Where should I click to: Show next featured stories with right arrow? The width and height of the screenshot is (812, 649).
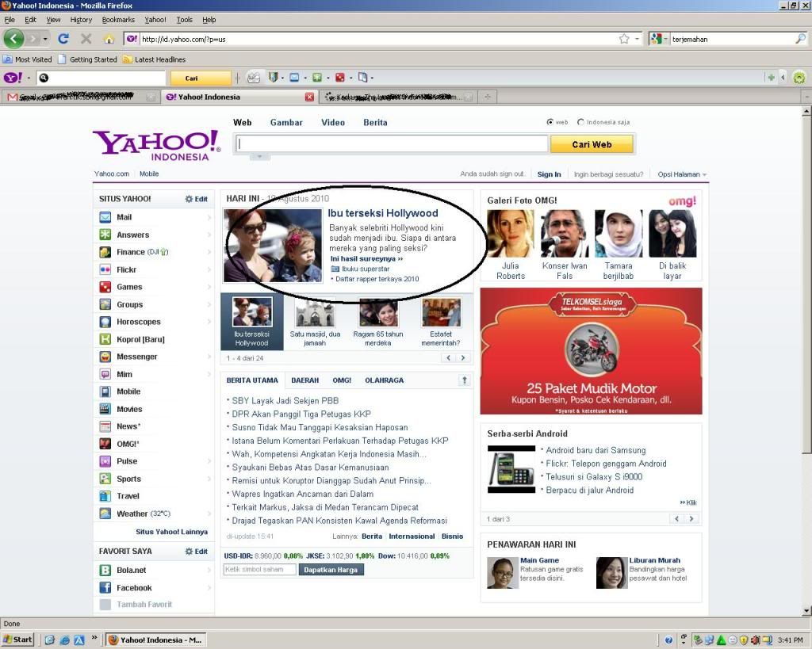[x=463, y=357]
